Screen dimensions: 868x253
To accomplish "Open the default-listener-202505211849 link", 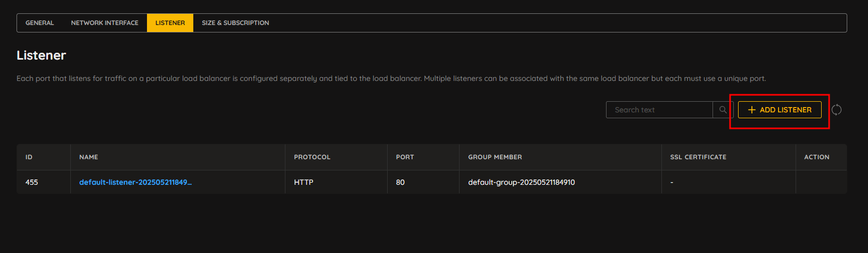I will pyautogui.click(x=135, y=182).
